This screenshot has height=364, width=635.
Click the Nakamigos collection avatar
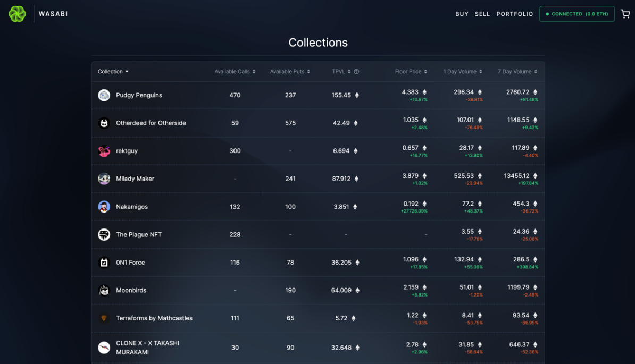[104, 207]
